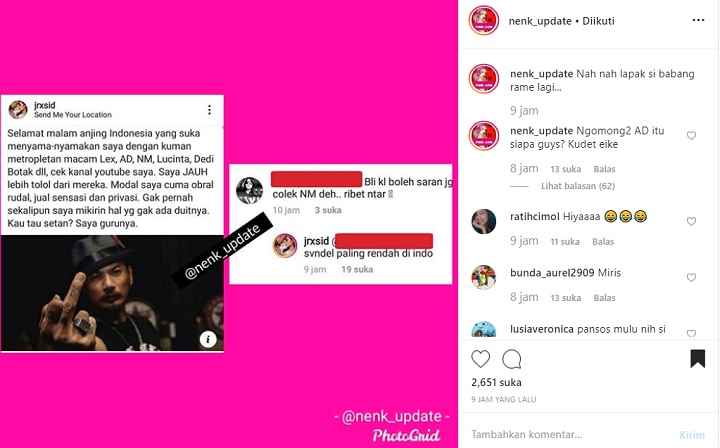Viewport: 720px width, 448px height.
Task: Send comment with Kirim button
Action: [x=692, y=435]
